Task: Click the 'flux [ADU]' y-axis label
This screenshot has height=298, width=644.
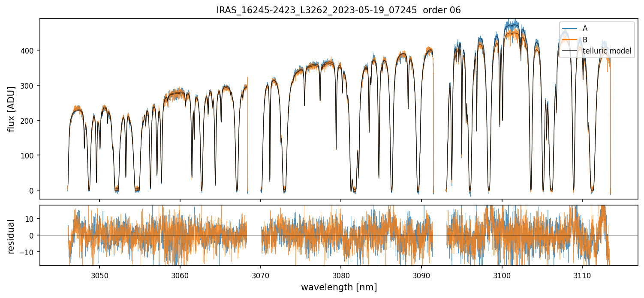Action: point(12,109)
